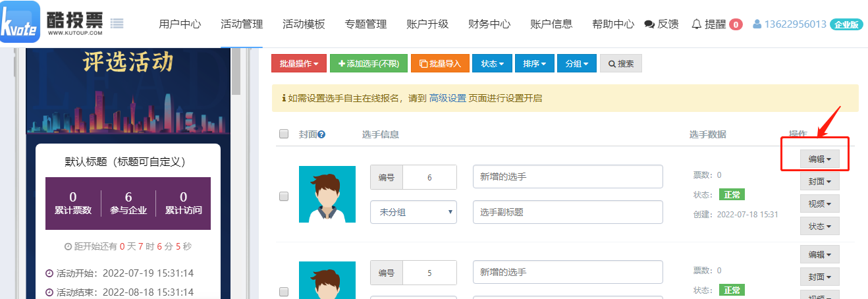Click the 选手信息 column header
The width and height of the screenshot is (868, 299).
381,134
